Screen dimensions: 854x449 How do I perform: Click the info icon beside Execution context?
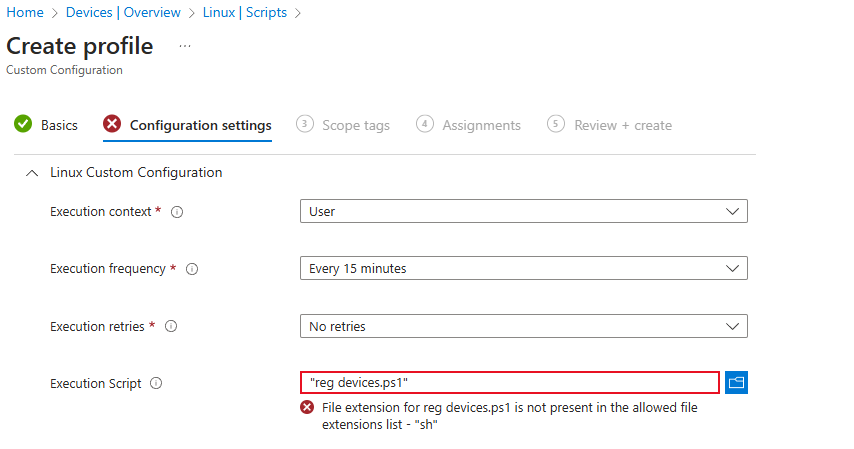pos(177,212)
